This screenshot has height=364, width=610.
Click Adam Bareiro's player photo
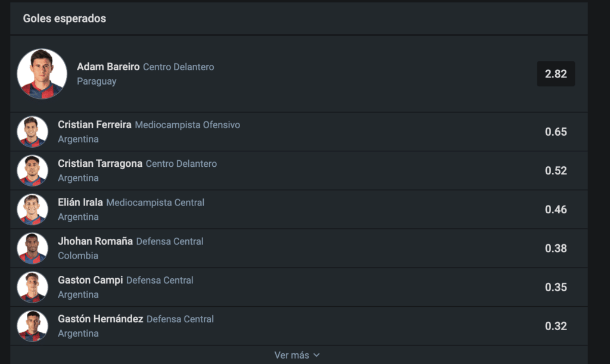tap(42, 74)
